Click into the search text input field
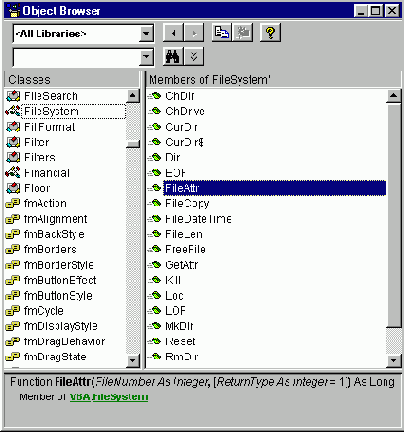Image resolution: width=404 pixels, height=432 pixels. [76, 57]
